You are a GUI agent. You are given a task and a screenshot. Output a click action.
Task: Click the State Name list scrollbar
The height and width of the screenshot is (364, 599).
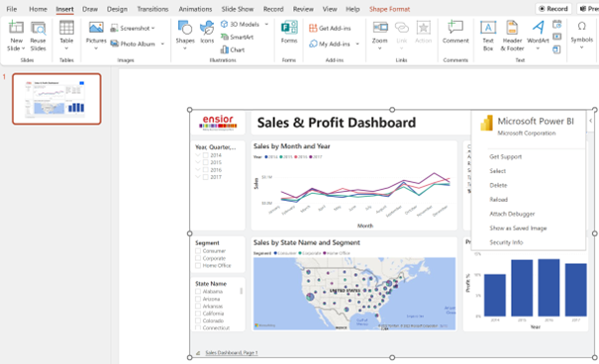[241, 291]
